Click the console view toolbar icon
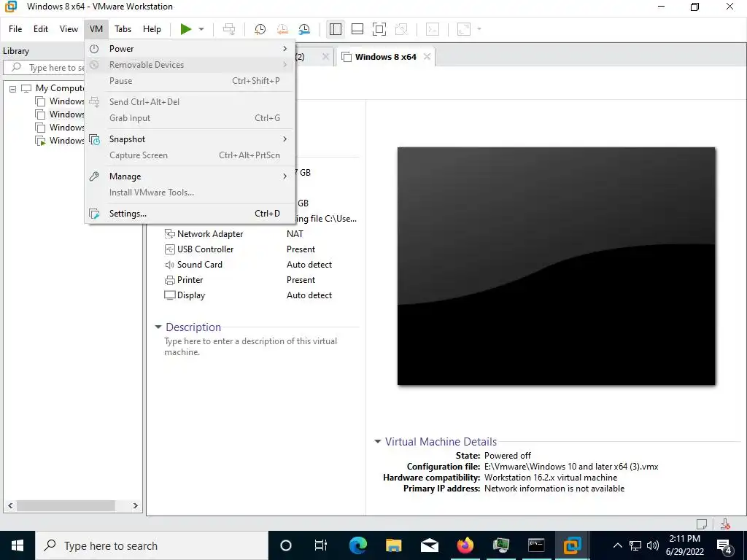This screenshot has width=747, height=560. point(433,29)
